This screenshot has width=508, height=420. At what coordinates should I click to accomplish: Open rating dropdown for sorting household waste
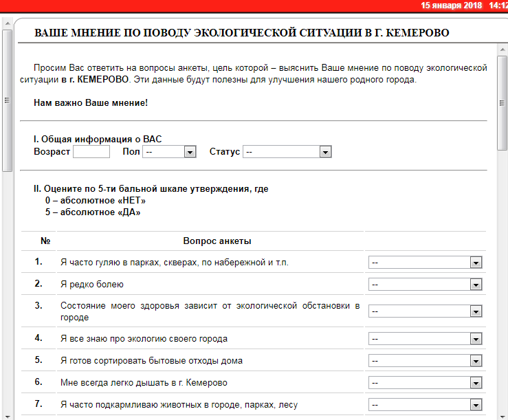(x=425, y=361)
